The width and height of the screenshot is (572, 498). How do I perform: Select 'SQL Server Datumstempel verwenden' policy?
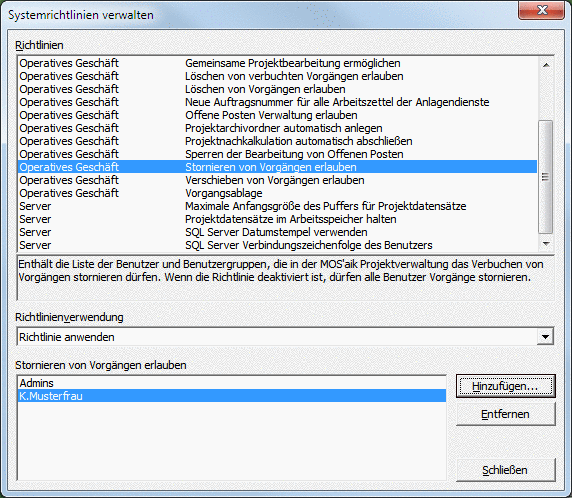point(277,232)
